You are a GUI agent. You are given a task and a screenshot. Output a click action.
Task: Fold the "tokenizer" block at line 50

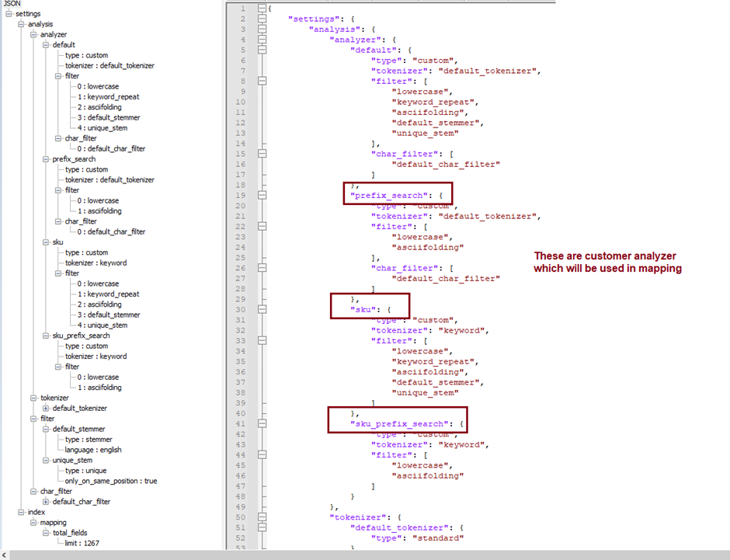262,517
